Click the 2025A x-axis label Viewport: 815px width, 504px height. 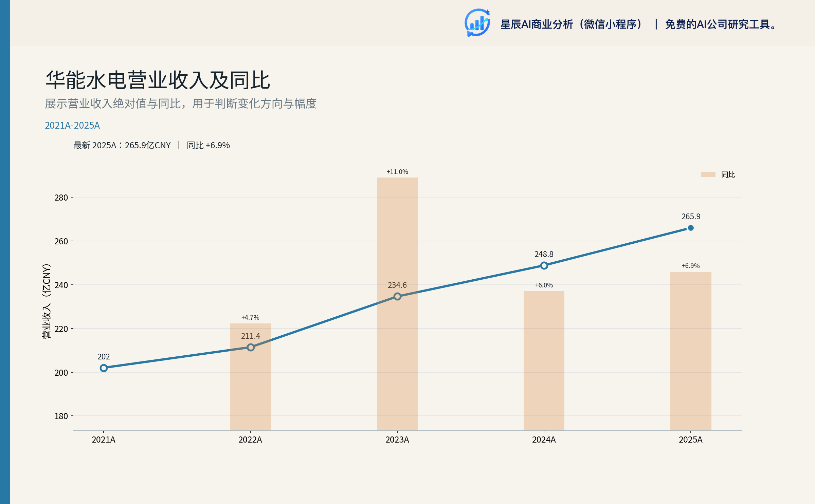[691, 440]
